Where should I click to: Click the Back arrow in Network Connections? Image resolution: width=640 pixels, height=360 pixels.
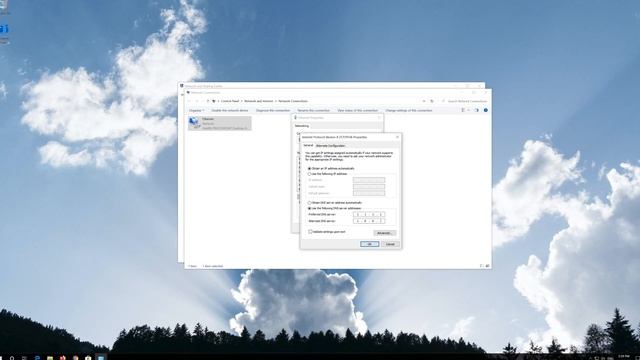click(x=189, y=101)
